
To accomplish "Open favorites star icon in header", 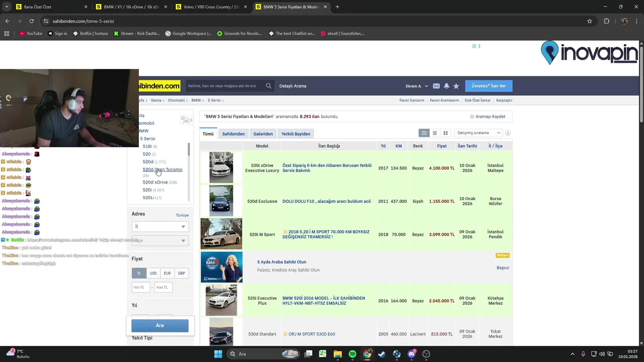I will [x=456, y=86].
